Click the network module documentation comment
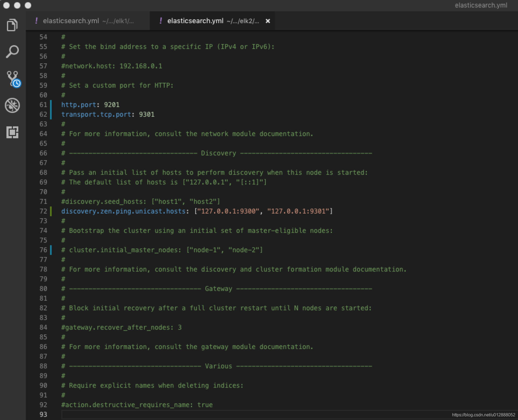Screen dimensions: 518x420 pyautogui.click(x=187, y=134)
